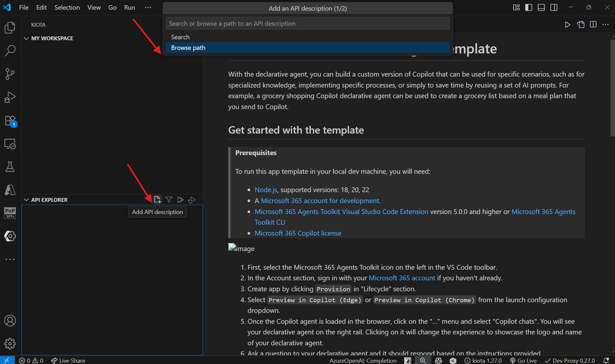Screen dimensions: 615x364
Task: Click the KIOTA side bar title
Action: 38,25
